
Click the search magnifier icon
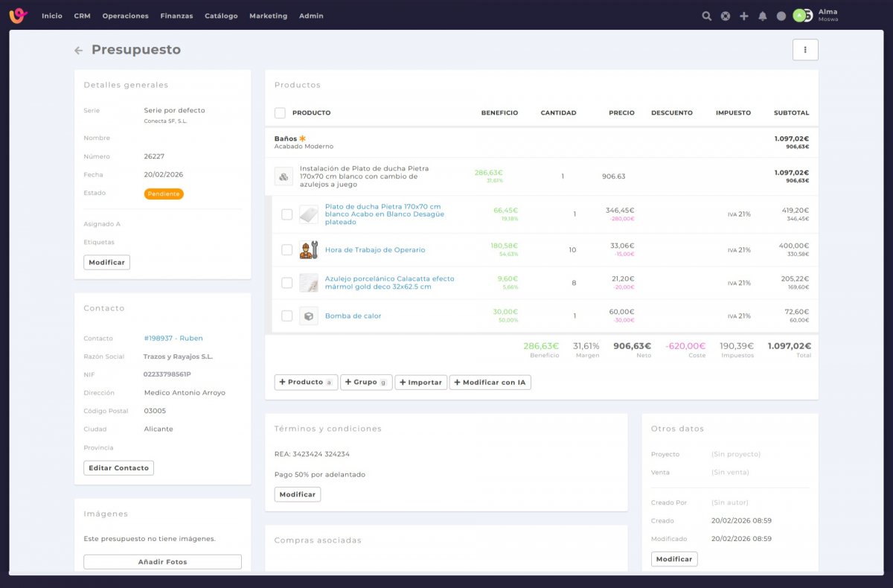706,16
